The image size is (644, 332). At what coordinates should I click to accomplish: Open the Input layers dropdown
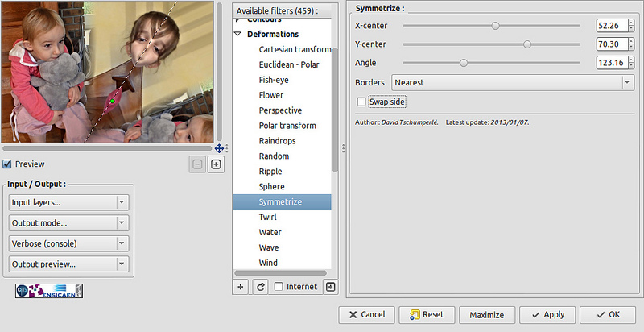coord(69,202)
